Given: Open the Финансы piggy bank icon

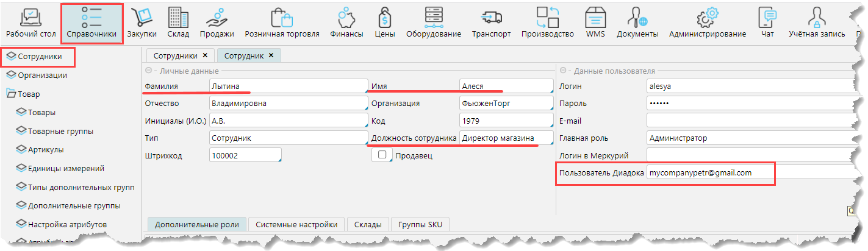Looking at the screenshot, I should [x=346, y=18].
